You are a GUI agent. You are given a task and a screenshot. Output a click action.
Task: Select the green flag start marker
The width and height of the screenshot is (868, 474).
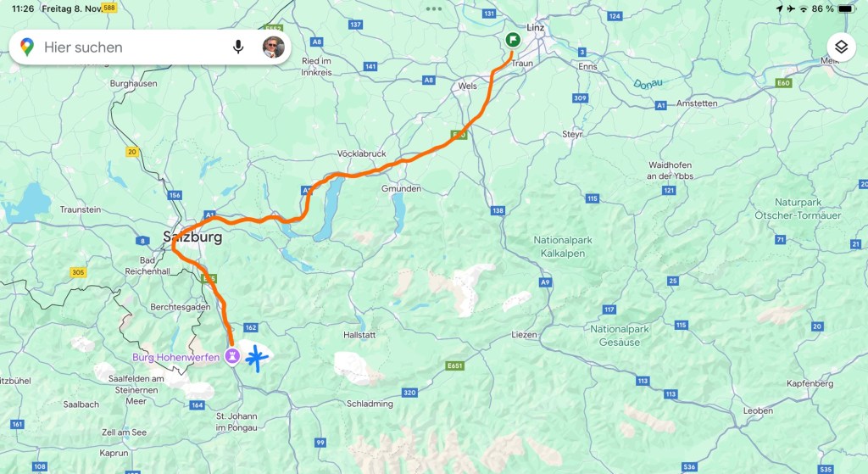513,40
